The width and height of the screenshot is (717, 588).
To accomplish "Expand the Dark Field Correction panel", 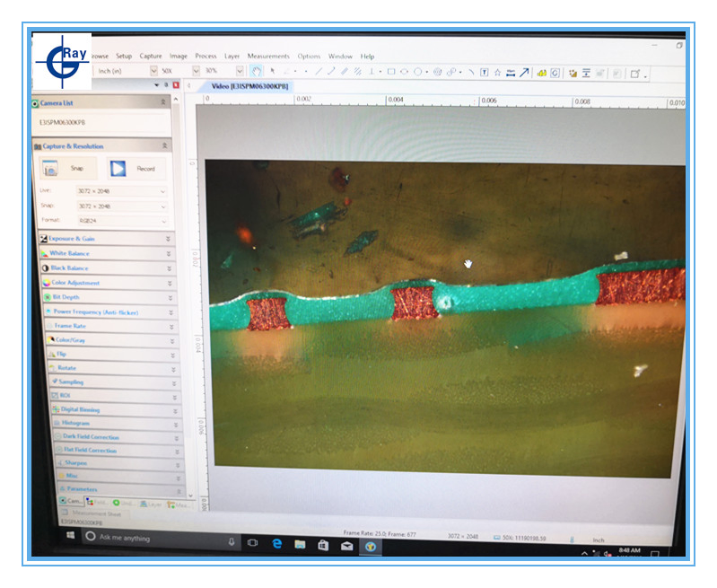I will coord(118,437).
